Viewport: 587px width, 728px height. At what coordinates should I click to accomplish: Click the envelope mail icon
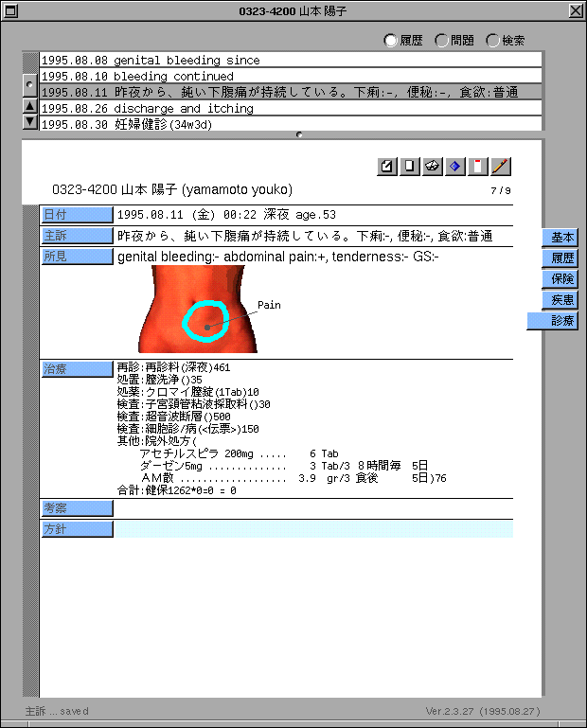point(433,167)
